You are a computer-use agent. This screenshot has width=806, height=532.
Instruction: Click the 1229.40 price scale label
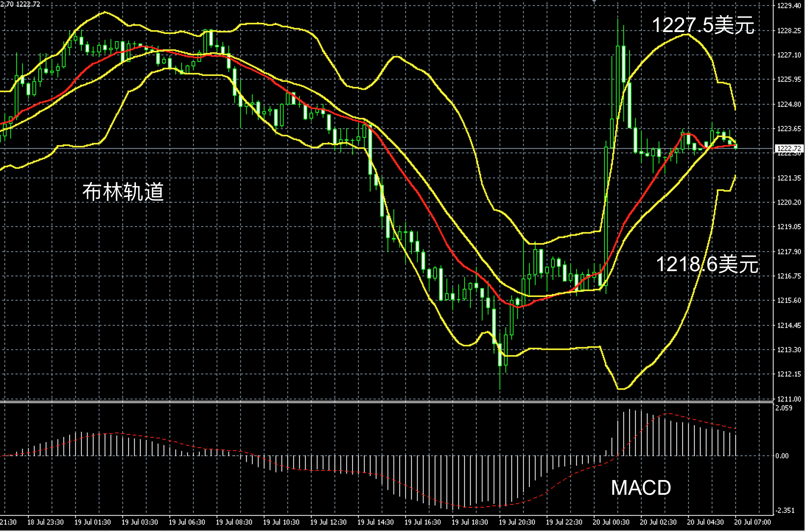point(789,6)
